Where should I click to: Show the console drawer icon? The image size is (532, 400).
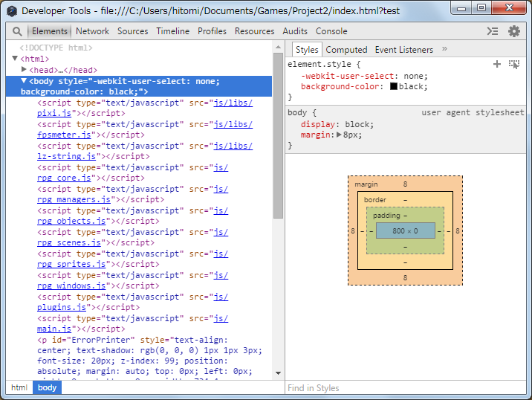click(493, 31)
